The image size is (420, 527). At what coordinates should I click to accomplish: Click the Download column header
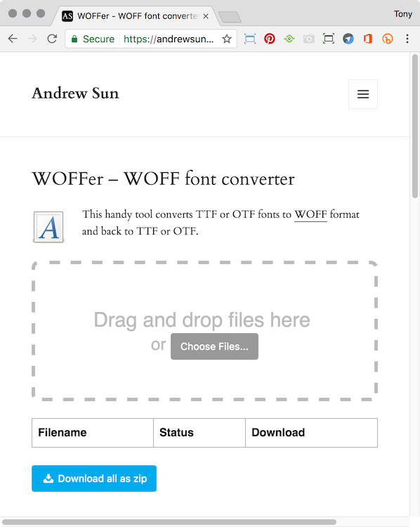pyautogui.click(x=311, y=433)
